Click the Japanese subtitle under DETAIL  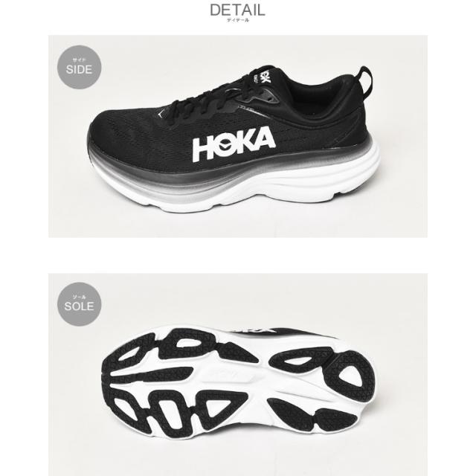click(x=237, y=20)
